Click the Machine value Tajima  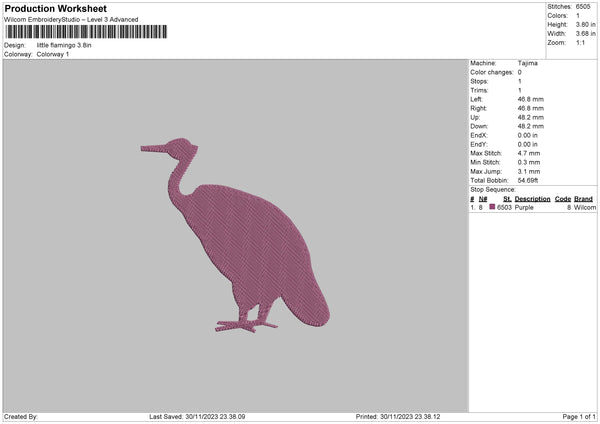tap(530, 63)
